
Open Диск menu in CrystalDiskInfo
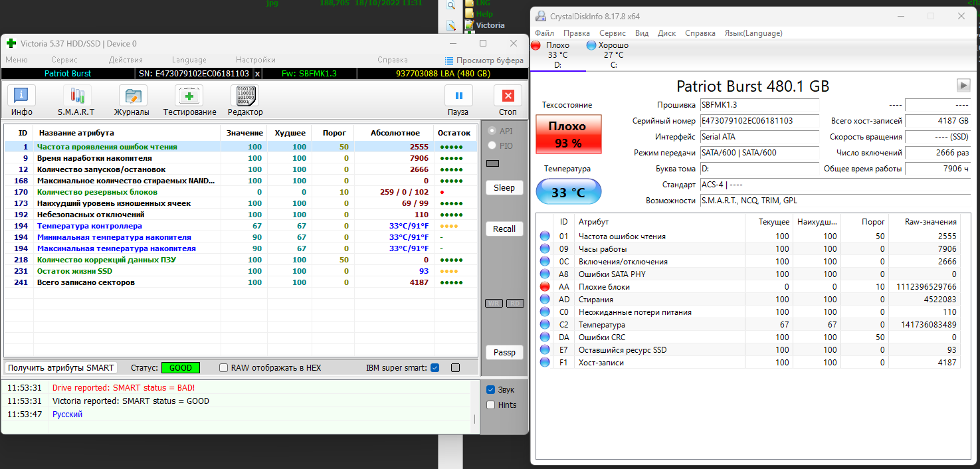click(x=666, y=33)
